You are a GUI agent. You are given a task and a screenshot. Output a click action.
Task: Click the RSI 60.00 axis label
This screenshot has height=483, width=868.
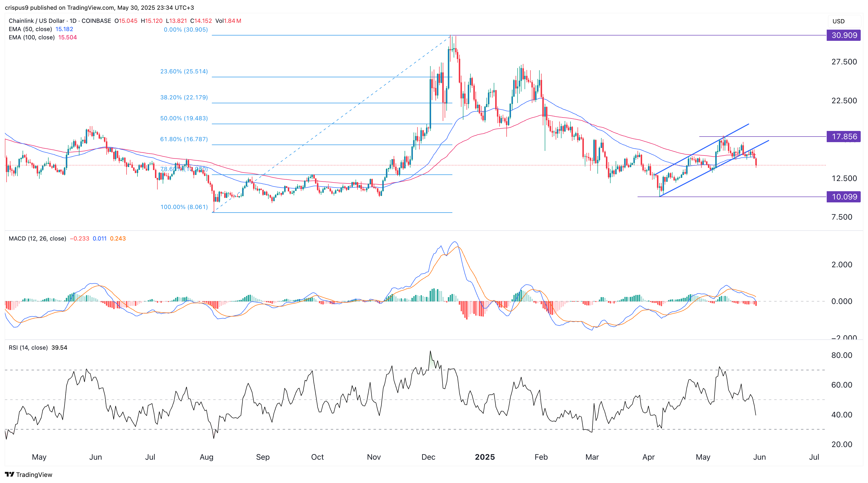click(x=842, y=385)
